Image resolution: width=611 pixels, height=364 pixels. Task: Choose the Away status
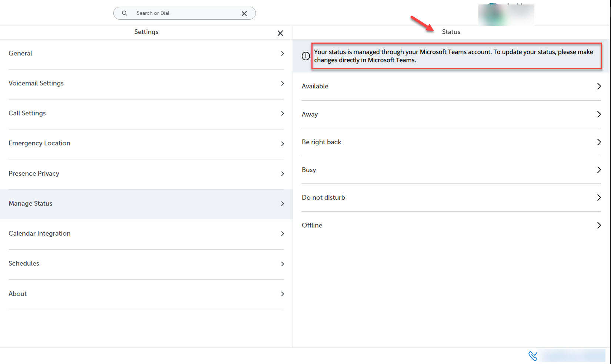(451, 114)
